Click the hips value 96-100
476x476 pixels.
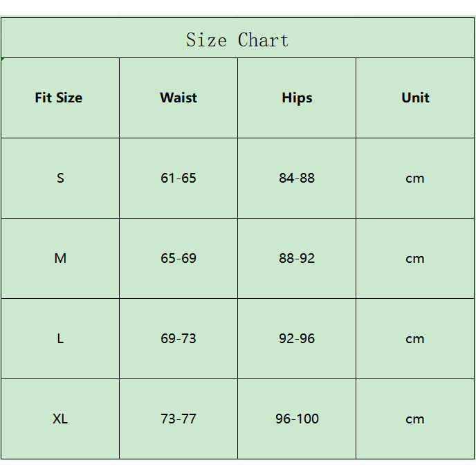tap(297, 419)
